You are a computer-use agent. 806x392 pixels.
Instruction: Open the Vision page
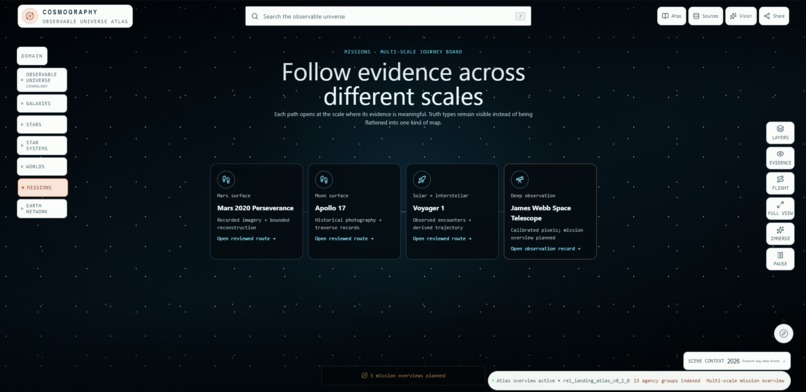click(741, 16)
